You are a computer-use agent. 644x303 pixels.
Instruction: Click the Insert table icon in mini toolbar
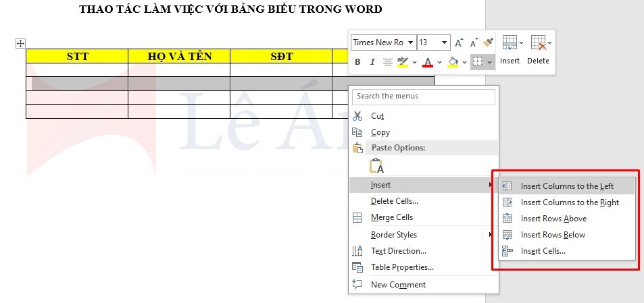(x=510, y=43)
